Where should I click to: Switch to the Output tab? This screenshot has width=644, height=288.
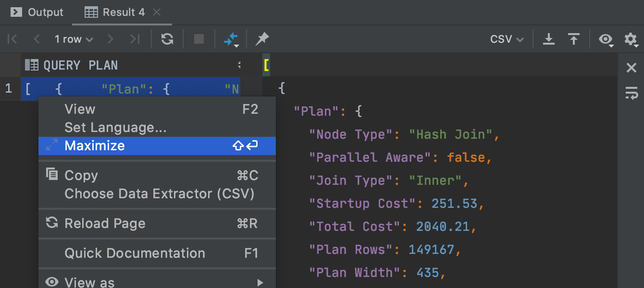(37, 12)
